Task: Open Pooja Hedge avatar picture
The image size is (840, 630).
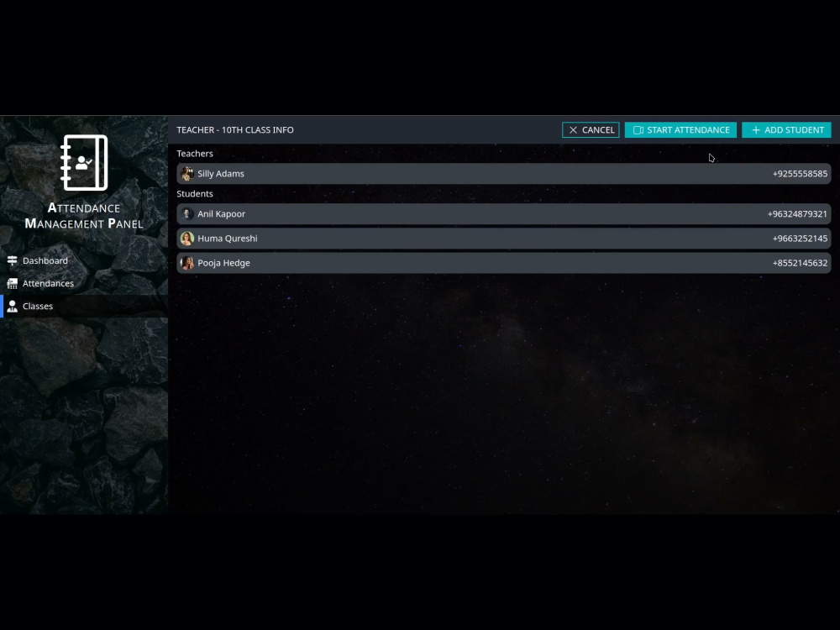Action: point(187,263)
